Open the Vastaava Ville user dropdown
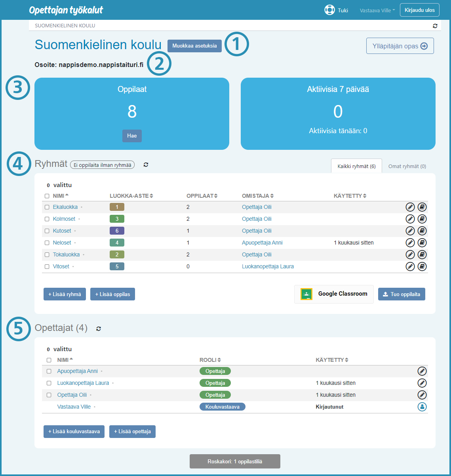Image resolution: width=451 pixels, height=476 pixels. pyautogui.click(x=377, y=10)
